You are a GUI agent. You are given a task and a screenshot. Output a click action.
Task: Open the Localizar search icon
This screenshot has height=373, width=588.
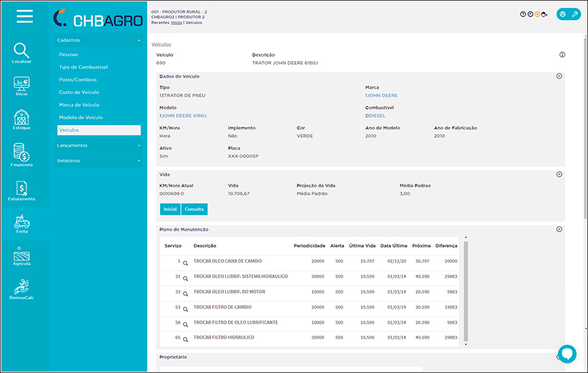pos(21,51)
